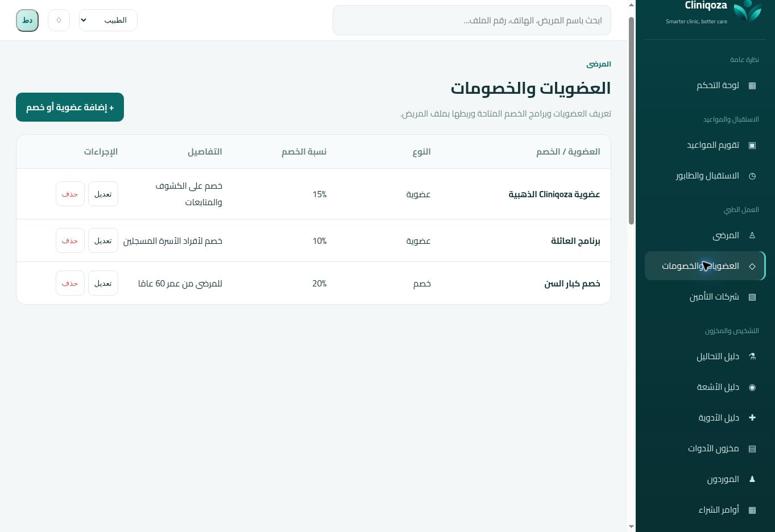Edit the خصم كبار السن row

[103, 283]
